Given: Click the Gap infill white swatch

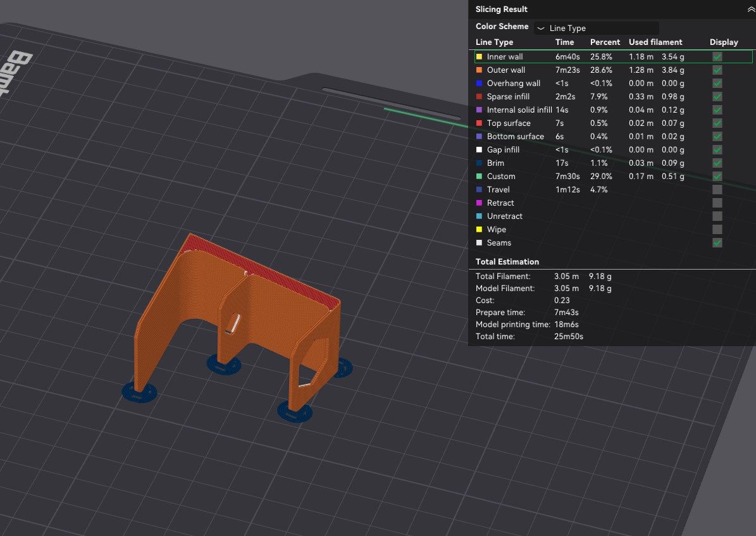Looking at the screenshot, I should tap(480, 149).
